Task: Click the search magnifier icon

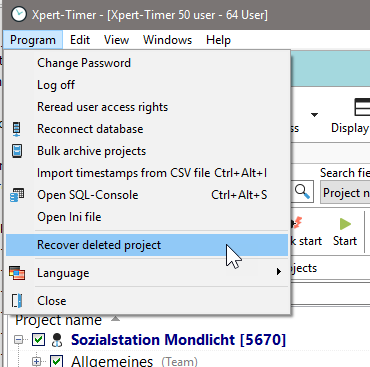Action: (303, 192)
